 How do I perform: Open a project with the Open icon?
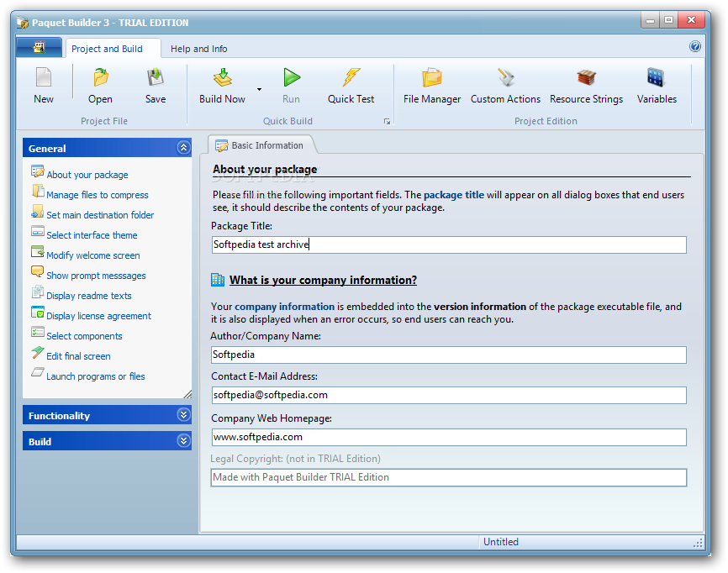pyautogui.click(x=100, y=77)
